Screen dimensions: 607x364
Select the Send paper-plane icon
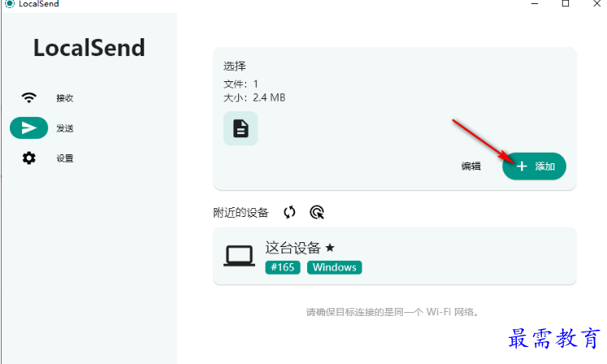pyautogui.click(x=29, y=128)
